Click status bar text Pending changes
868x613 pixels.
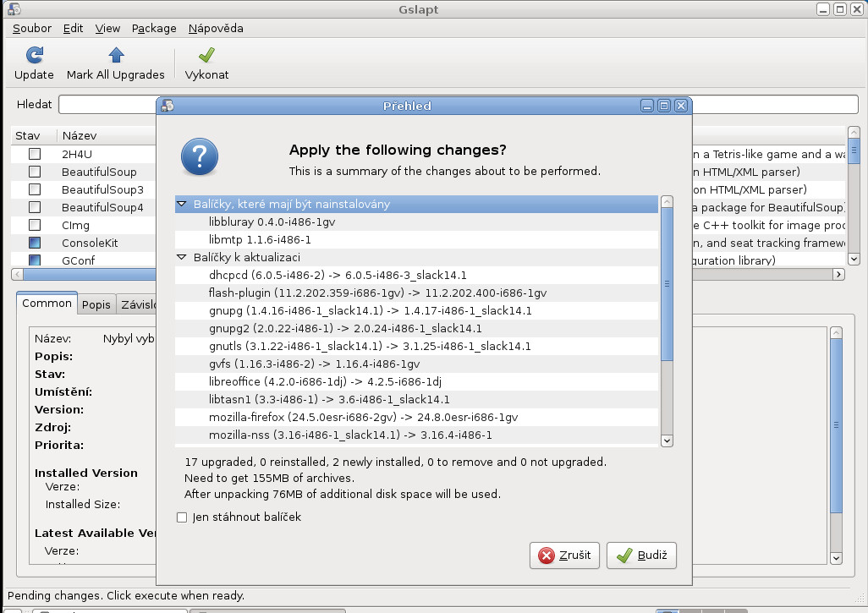(x=126, y=596)
